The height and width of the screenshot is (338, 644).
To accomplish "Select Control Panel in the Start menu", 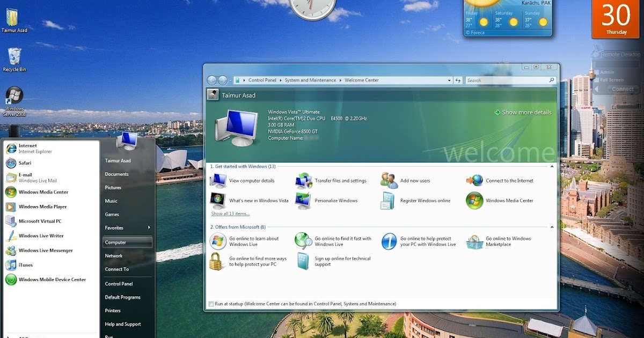I will (x=118, y=283).
